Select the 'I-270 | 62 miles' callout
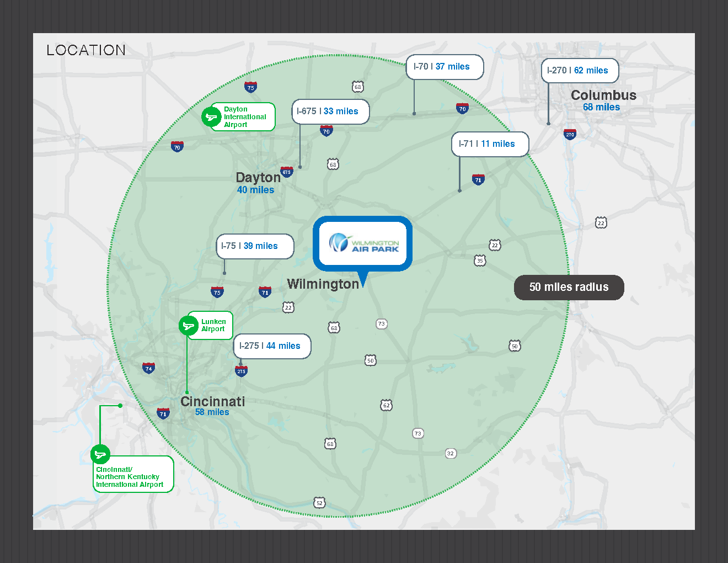The image size is (728, 563). pyautogui.click(x=580, y=71)
